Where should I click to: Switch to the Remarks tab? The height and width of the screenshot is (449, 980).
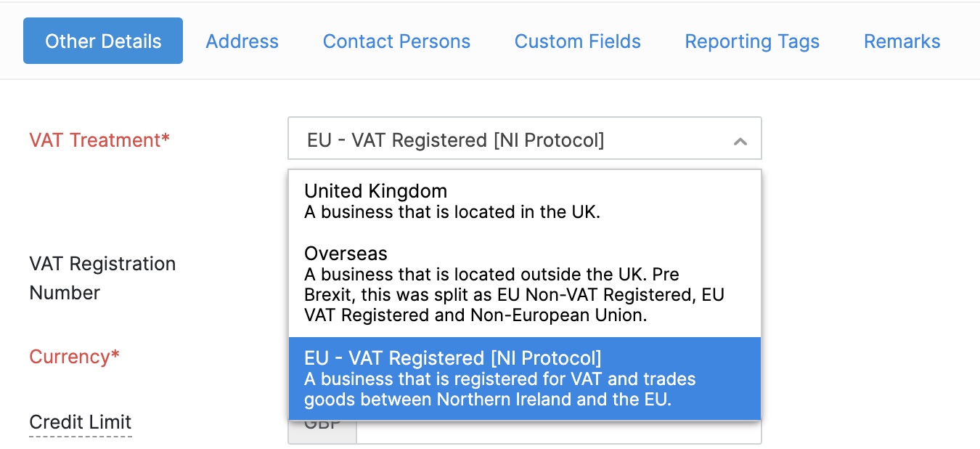(902, 41)
